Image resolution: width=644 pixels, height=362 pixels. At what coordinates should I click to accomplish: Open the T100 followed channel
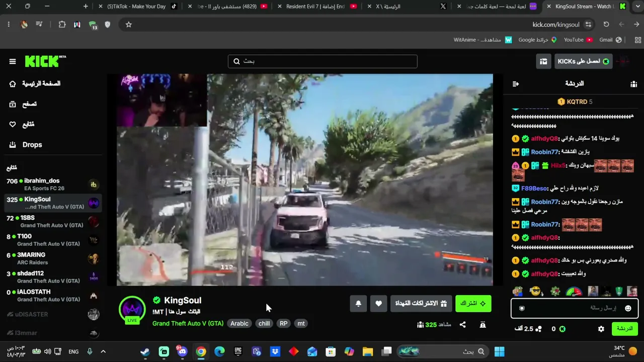(x=52, y=240)
